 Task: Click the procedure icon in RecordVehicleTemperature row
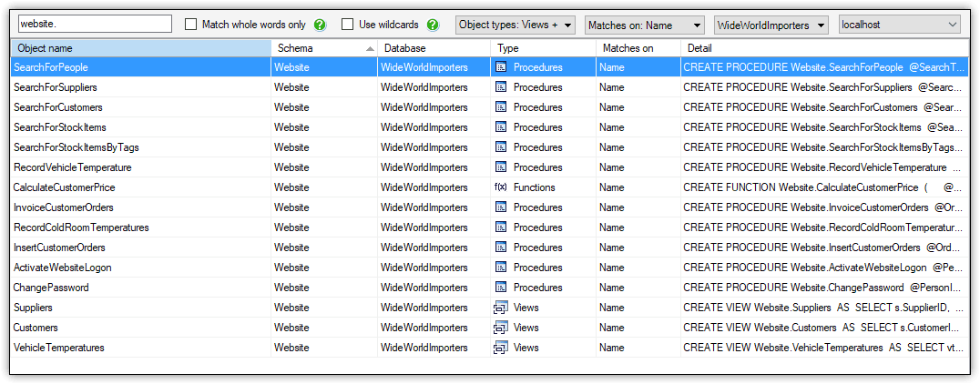(501, 167)
